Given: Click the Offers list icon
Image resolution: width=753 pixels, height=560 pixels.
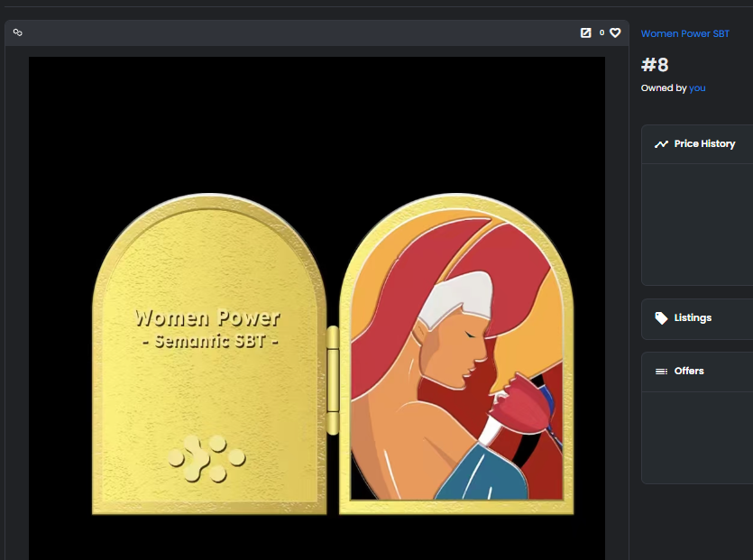Looking at the screenshot, I should tap(661, 372).
